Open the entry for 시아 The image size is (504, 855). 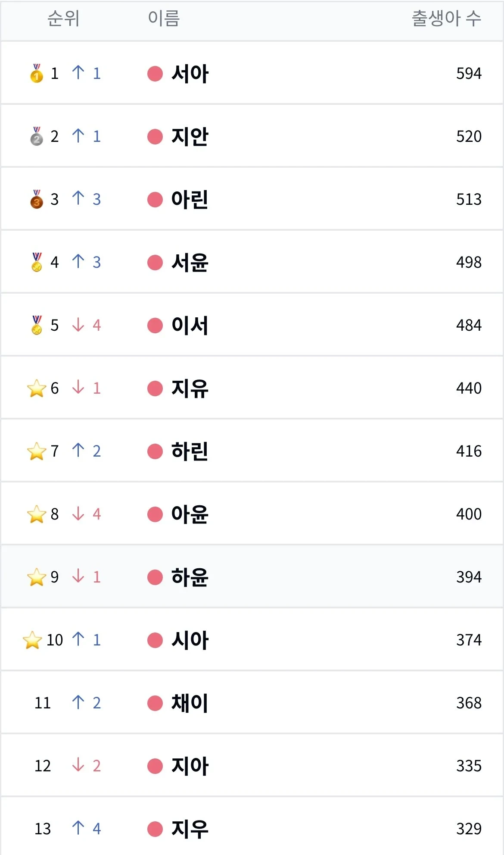pos(189,640)
